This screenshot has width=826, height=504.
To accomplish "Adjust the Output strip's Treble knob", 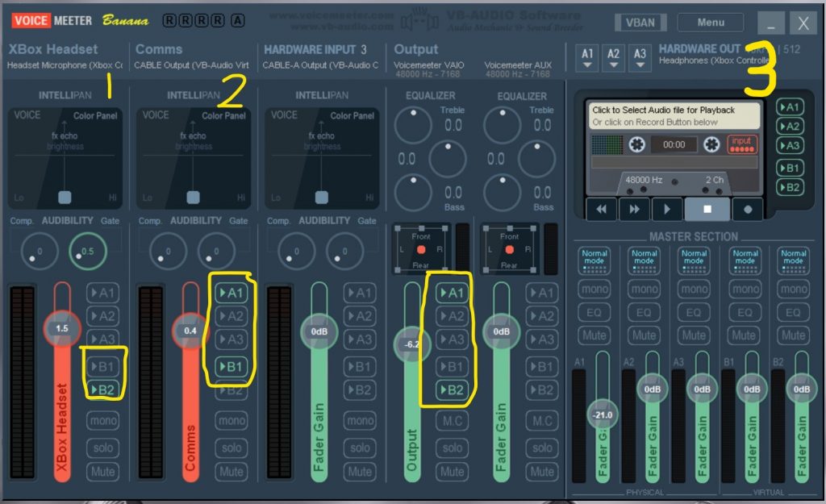I will pyautogui.click(x=413, y=125).
